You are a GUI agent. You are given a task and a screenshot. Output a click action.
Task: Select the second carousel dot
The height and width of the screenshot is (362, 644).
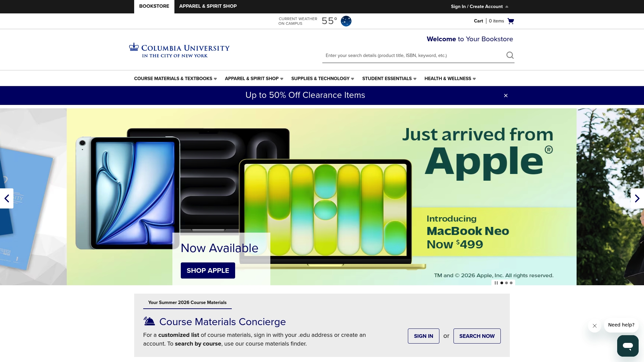506,283
